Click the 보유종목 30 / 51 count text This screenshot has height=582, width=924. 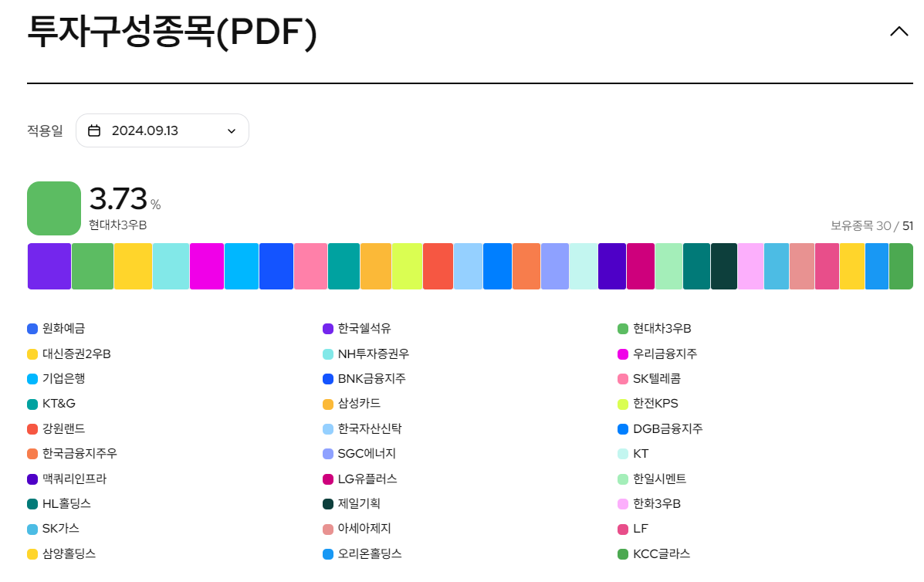coord(872,225)
